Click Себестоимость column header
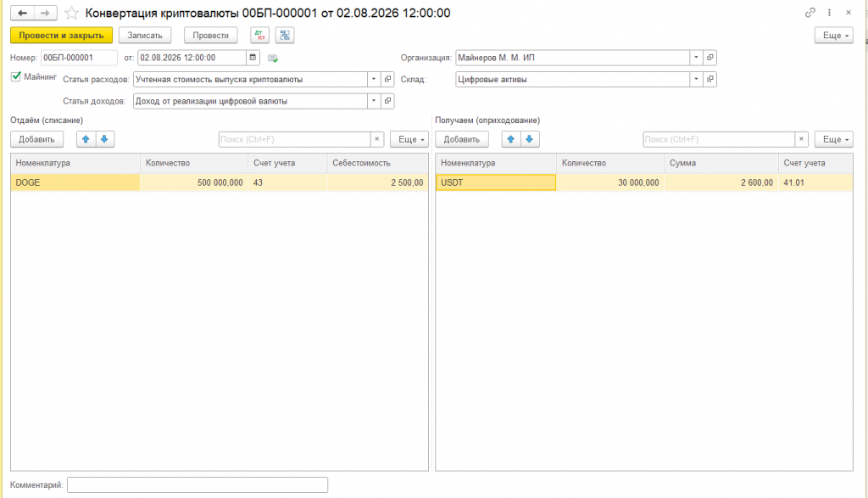This screenshot has width=868, height=498. [x=377, y=163]
